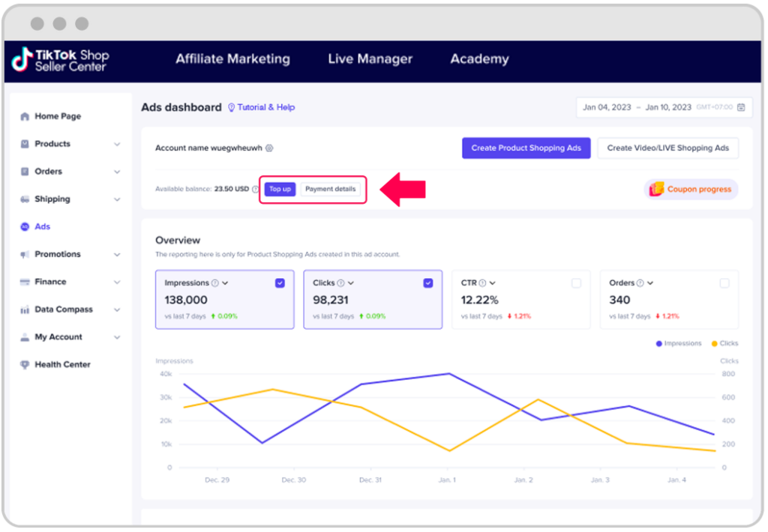The height and width of the screenshot is (532, 768).
Task: Open the Orders metric dropdown arrow
Action: 650,283
